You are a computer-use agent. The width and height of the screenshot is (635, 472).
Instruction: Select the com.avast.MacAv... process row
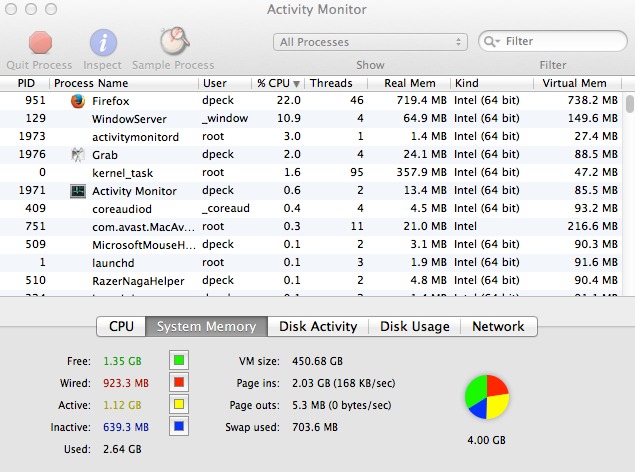[311, 227]
